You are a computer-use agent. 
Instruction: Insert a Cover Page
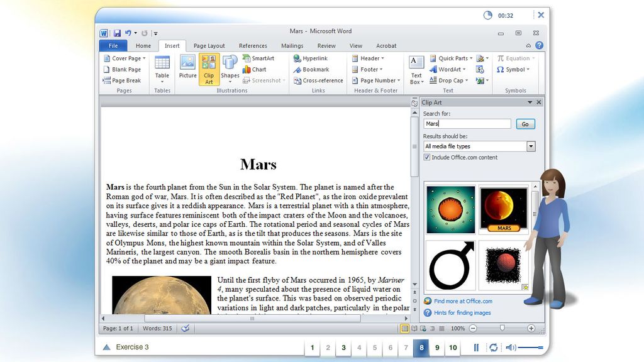pos(125,58)
